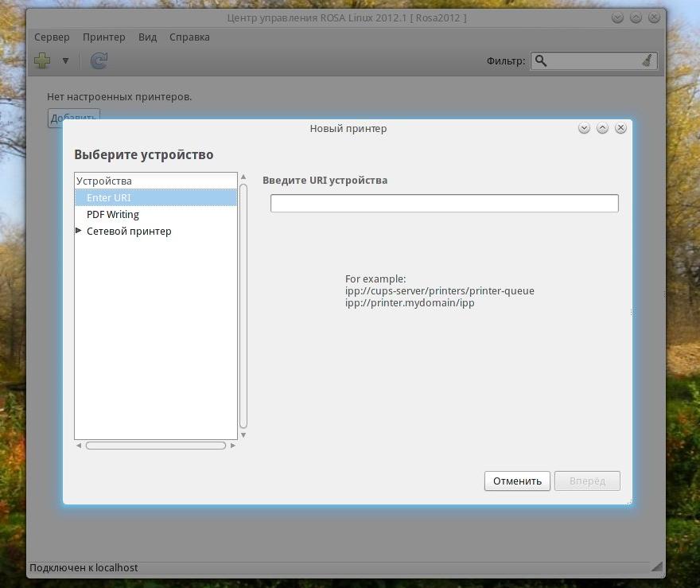Click the Устройства column header
This screenshot has width=700, height=588.
[156, 181]
